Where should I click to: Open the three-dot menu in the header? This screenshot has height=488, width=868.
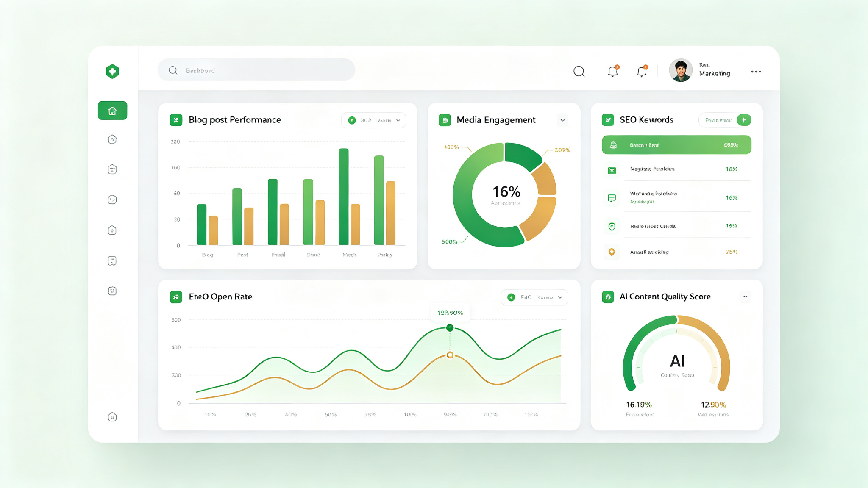(756, 72)
